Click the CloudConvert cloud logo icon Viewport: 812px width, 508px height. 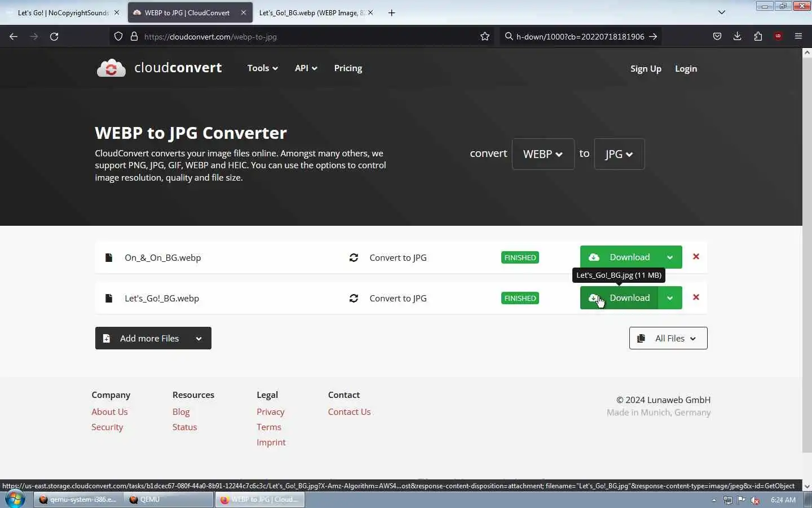(111, 68)
